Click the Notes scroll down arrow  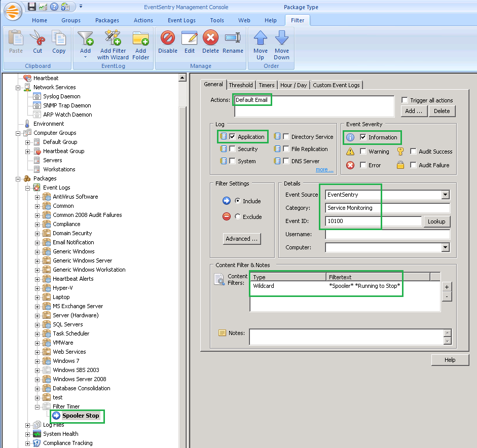[x=447, y=341]
